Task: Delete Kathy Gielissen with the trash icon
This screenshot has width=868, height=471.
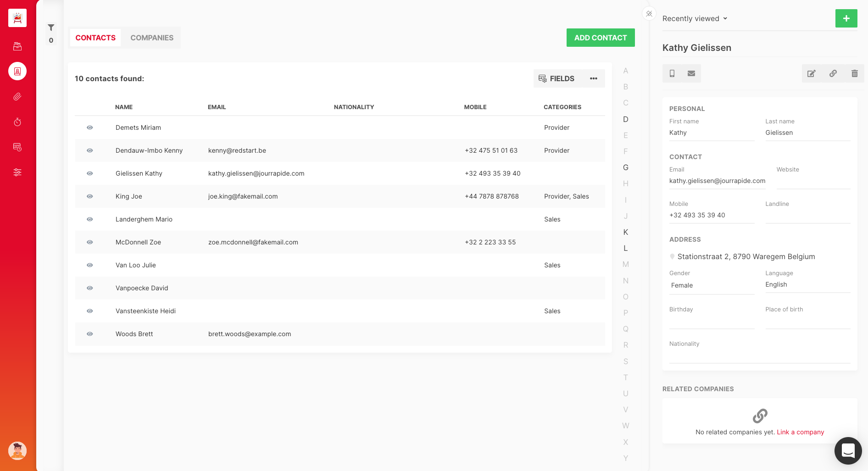Action: pos(854,73)
